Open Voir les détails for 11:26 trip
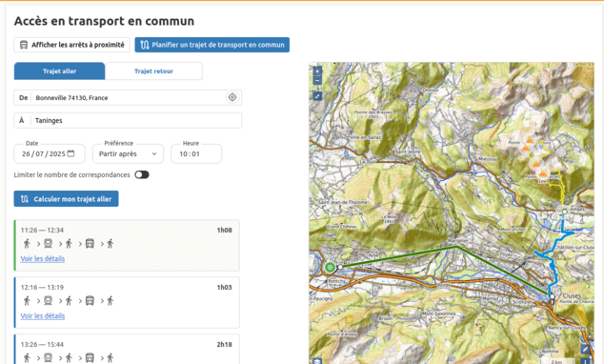This screenshot has width=604, height=364. (42, 258)
